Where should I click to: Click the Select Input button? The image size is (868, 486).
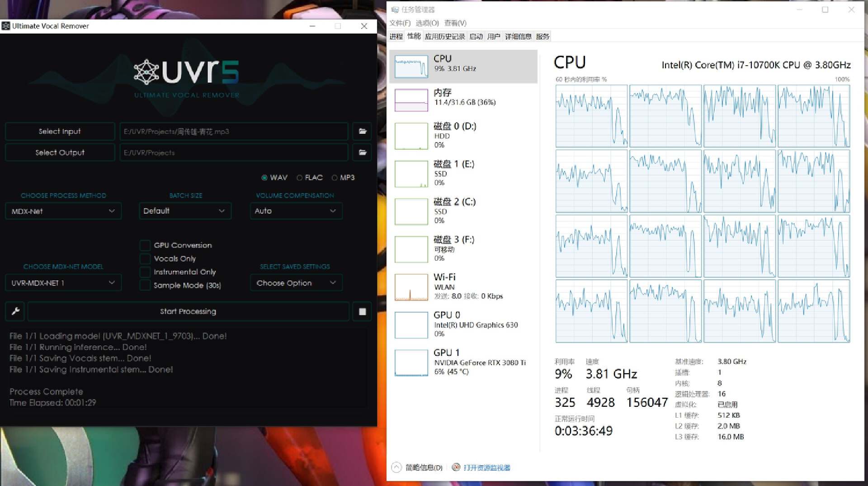(60, 131)
